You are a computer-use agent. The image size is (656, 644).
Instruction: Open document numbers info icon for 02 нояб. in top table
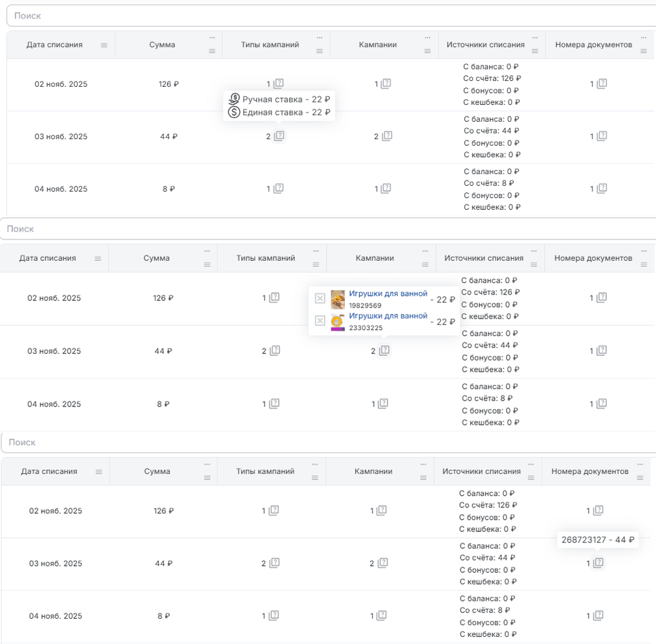point(602,83)
